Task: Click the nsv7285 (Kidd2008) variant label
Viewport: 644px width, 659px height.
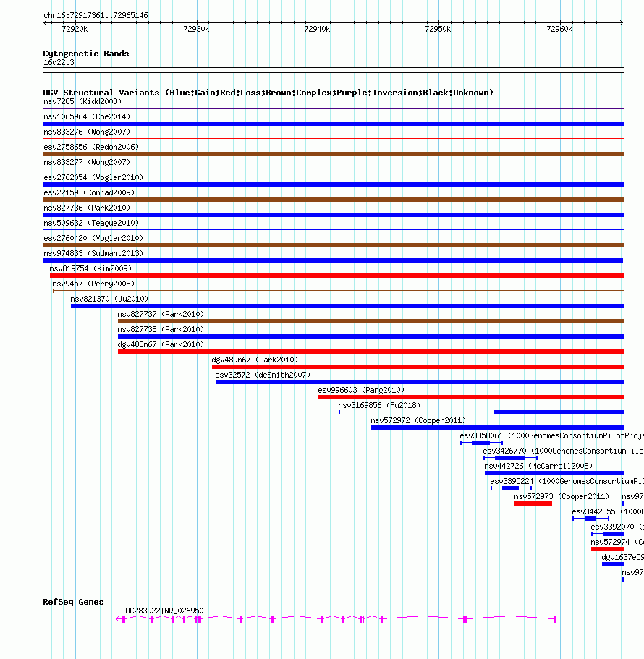Action: pos(82,102)
